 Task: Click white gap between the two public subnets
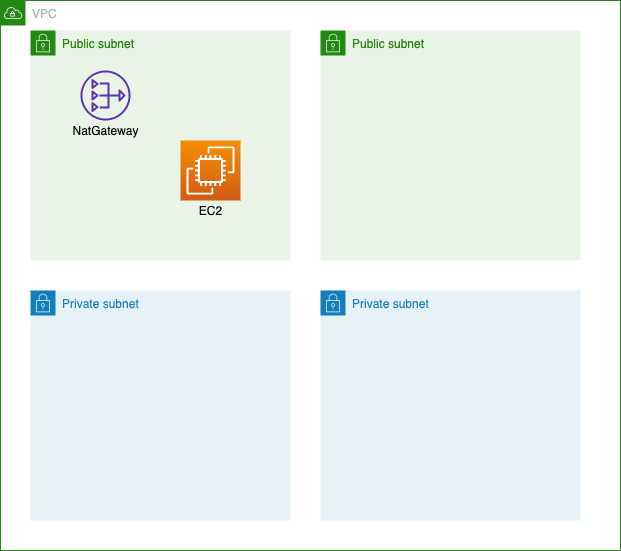(305, 145)
